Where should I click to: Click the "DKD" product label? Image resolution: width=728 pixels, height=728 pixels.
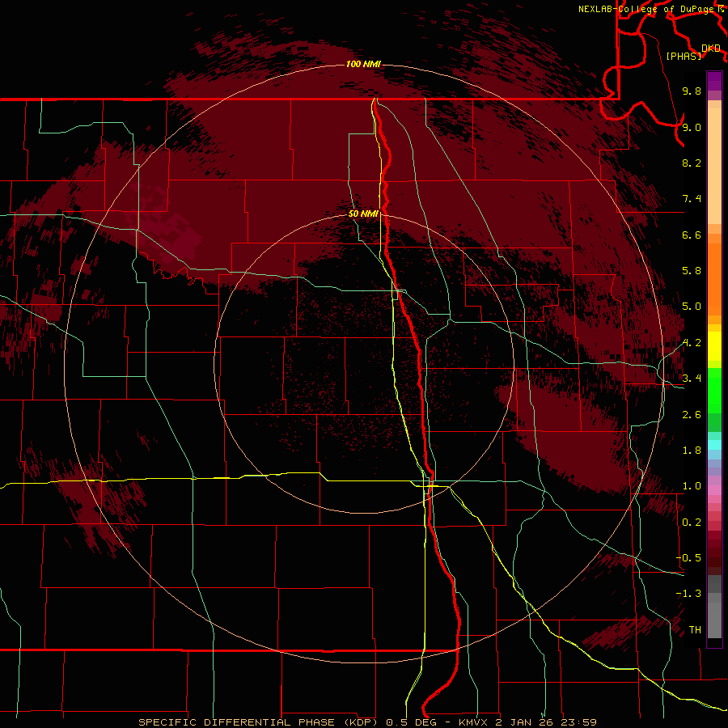pos(710,49)
